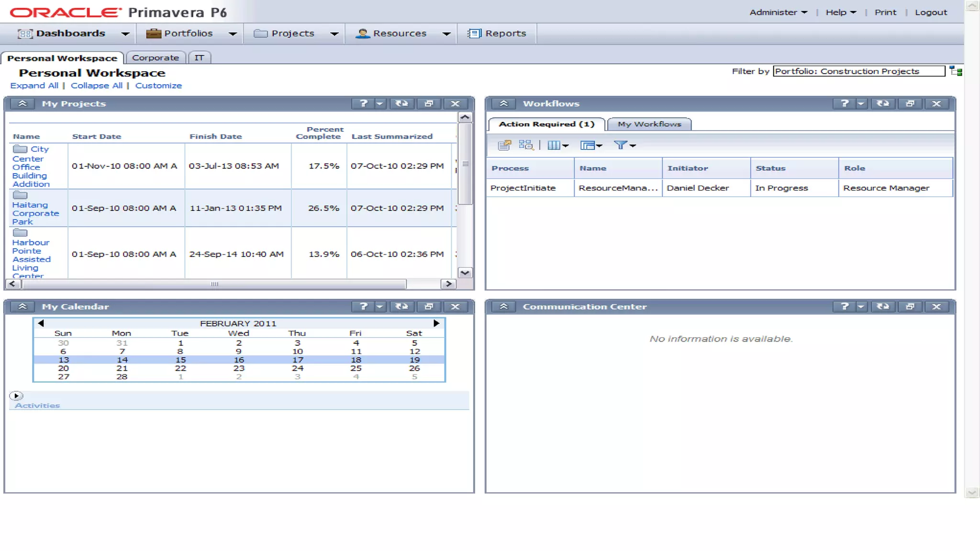Sort by the Status column header
The height and width of the screenshot is (551, 980).
(794, 168)
